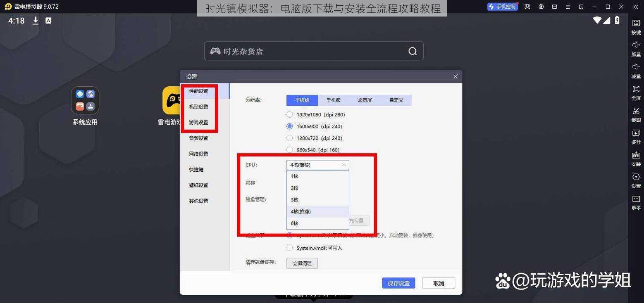The image size is (644, 303).
Task: Open the user account icon in title bar
Action: (x=541, y=7)
